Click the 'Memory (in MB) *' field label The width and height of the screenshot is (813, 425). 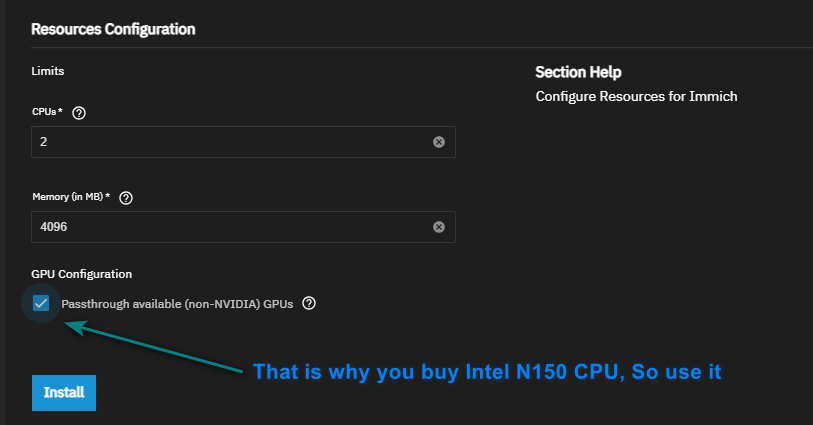71,198
